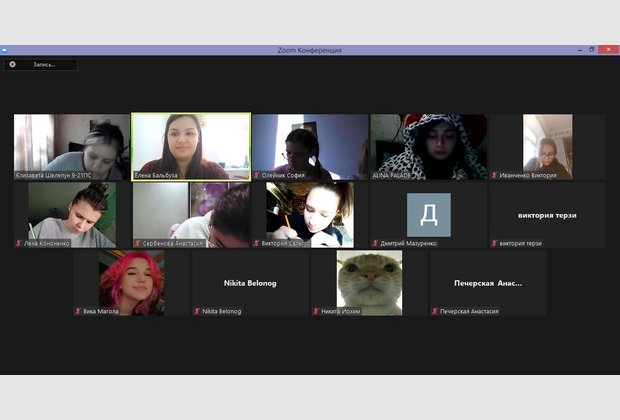Viewport: 620px width, 420px height.
Task: Select the Лена Кононенко video tile
Action: click(72, 215)
